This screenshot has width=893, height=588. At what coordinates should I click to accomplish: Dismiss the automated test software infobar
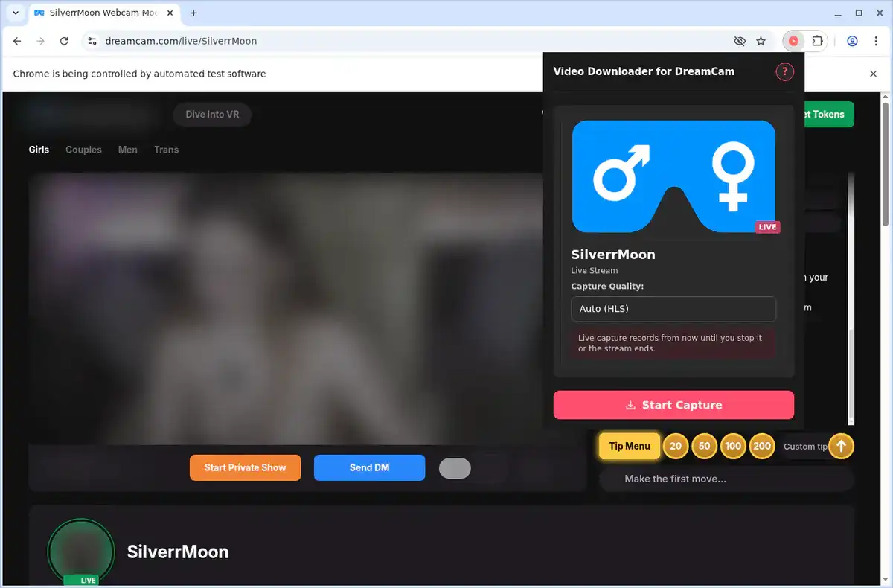874,74
